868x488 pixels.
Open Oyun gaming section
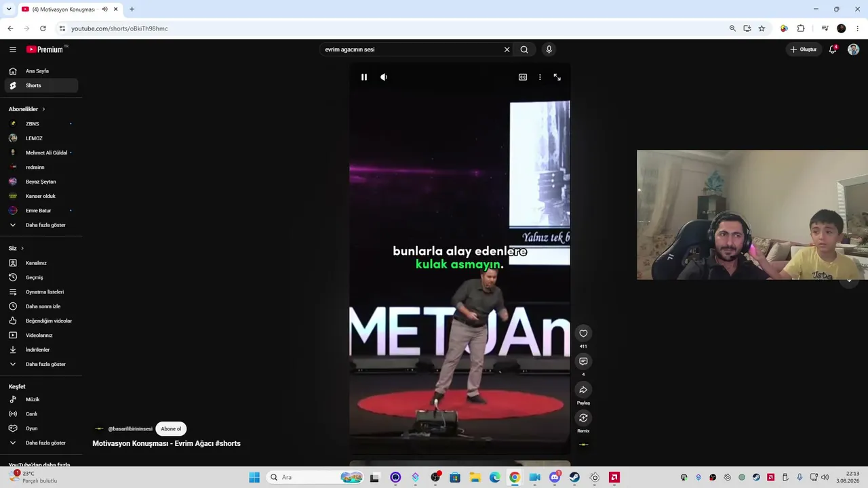point(41,428)
